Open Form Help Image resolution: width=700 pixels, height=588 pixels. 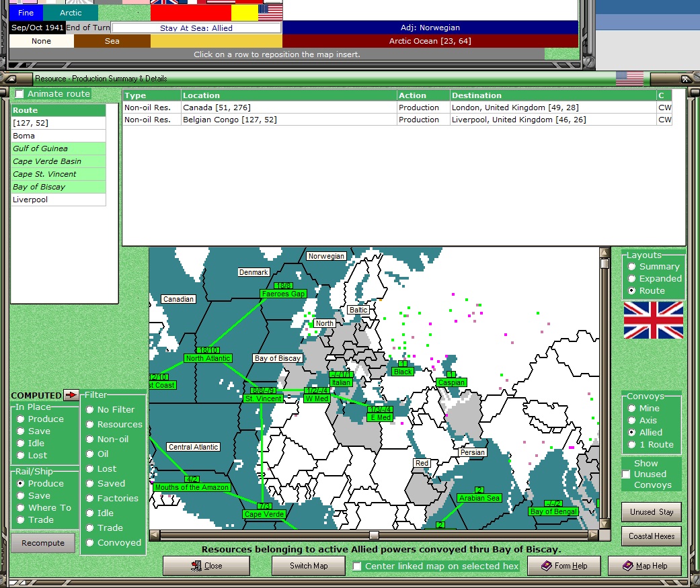(563, 566)
